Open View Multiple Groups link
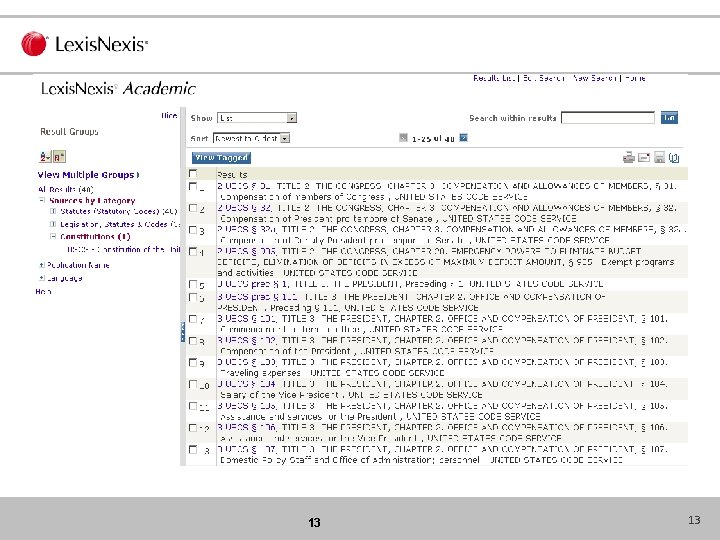The height and width of the screenshot is (540, 720). click(x=86, y=175)
